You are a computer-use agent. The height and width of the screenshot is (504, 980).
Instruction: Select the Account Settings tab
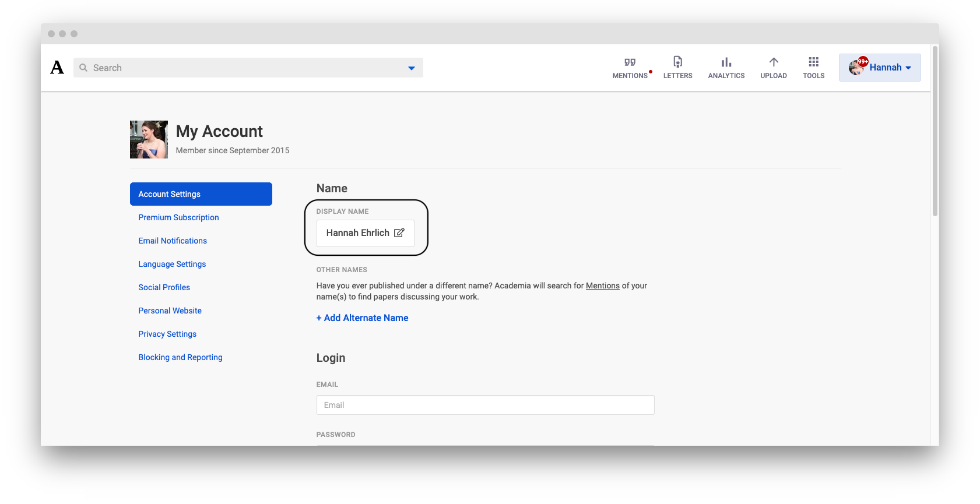(x=201, y=194)
